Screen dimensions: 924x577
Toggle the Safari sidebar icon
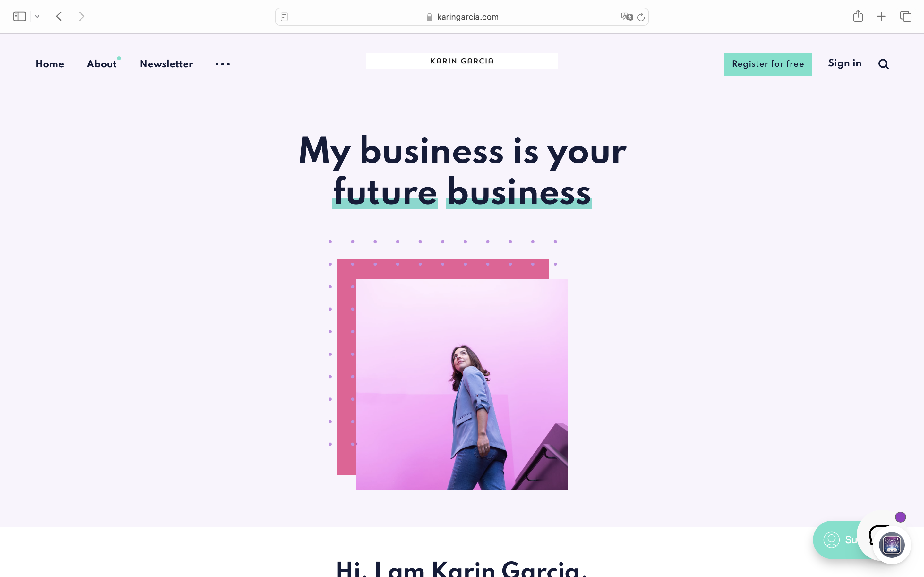(x=20, y=16)
